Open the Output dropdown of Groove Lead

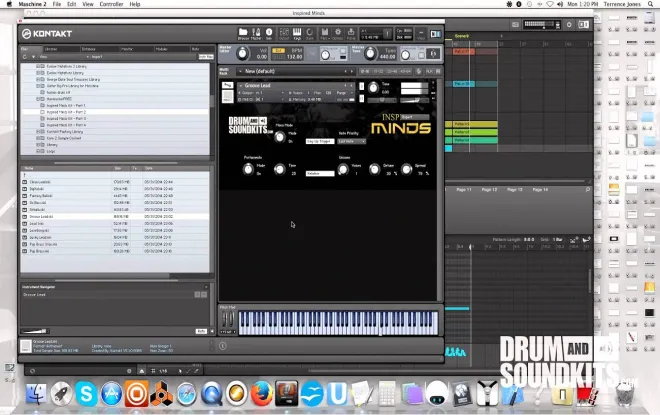tap(261, 93)
